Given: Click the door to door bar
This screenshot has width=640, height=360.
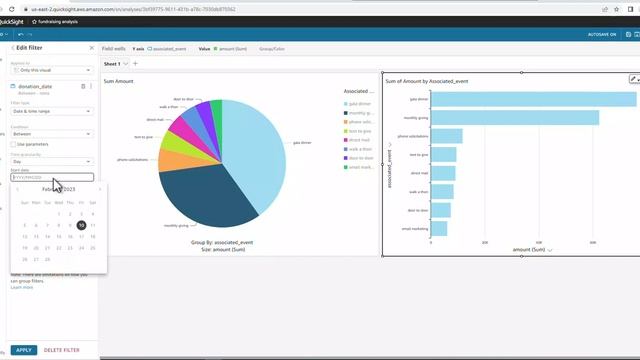Looking at the screenshot, I should pyautogui.click(x=441, y=210).
